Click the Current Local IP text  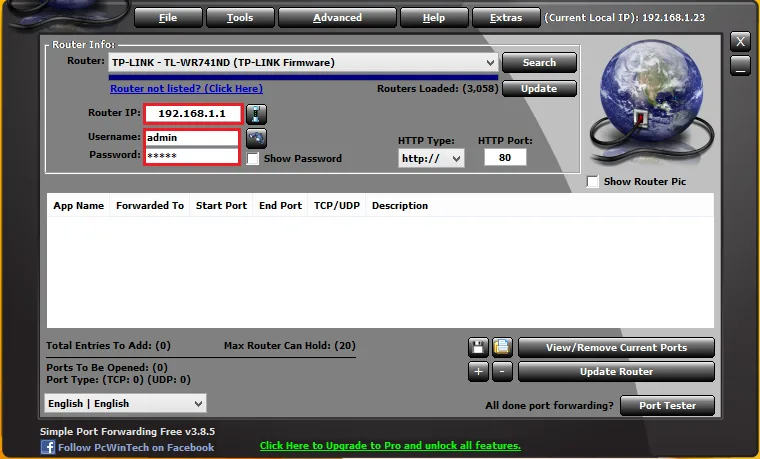[x=624, y=18]
